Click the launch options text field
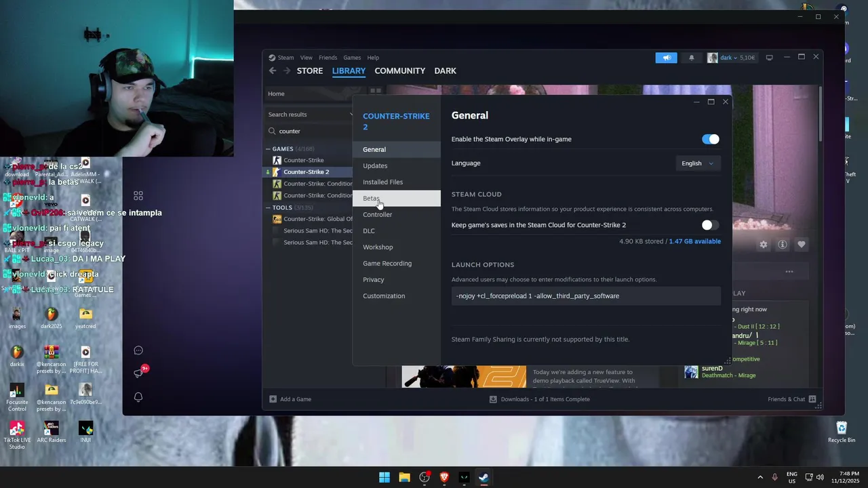This screenshot has height=488, width=868. [x=586, y=296]
